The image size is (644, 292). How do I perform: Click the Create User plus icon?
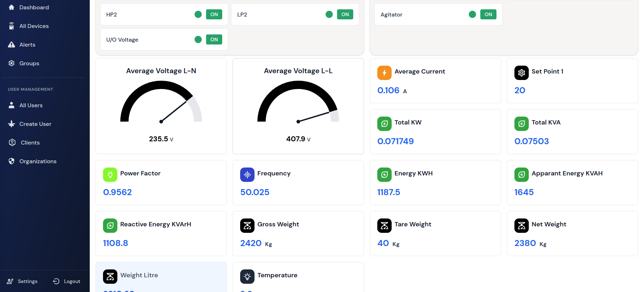tap(11, 124)
